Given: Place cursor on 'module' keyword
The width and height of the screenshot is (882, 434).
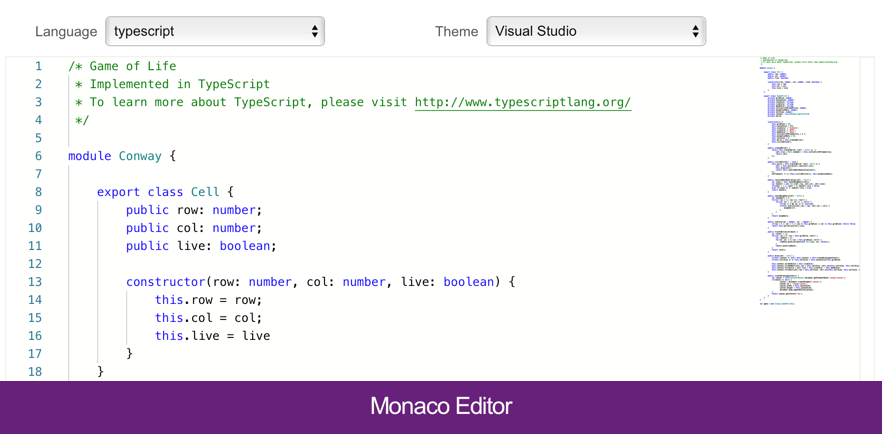Looking at the screenshot, I should pos(89,156).
